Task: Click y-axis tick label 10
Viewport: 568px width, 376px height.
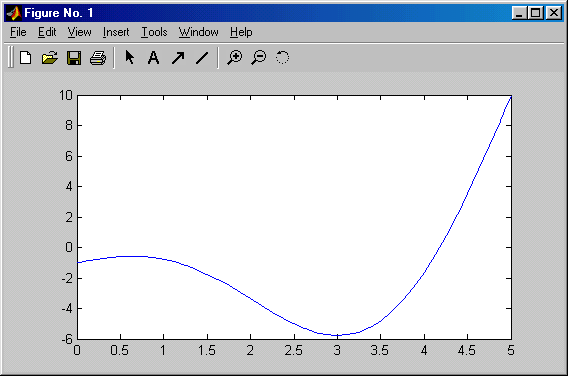Action: tap(66, 96)
